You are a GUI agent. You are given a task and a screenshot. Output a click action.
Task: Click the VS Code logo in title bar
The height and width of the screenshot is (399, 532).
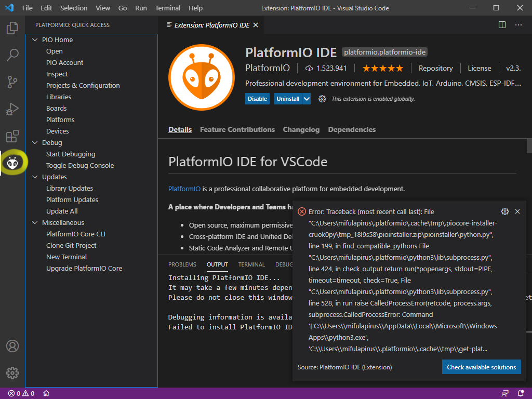[9, 8]
